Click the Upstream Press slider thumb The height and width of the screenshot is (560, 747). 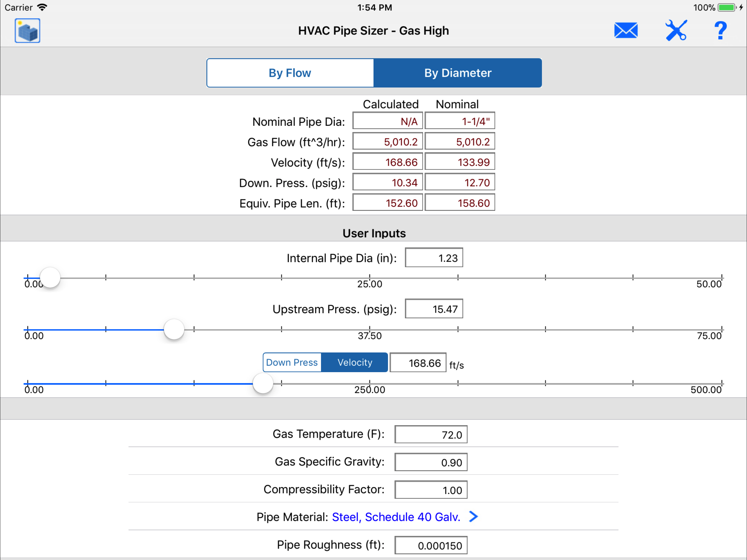click(x=174, y=329)
